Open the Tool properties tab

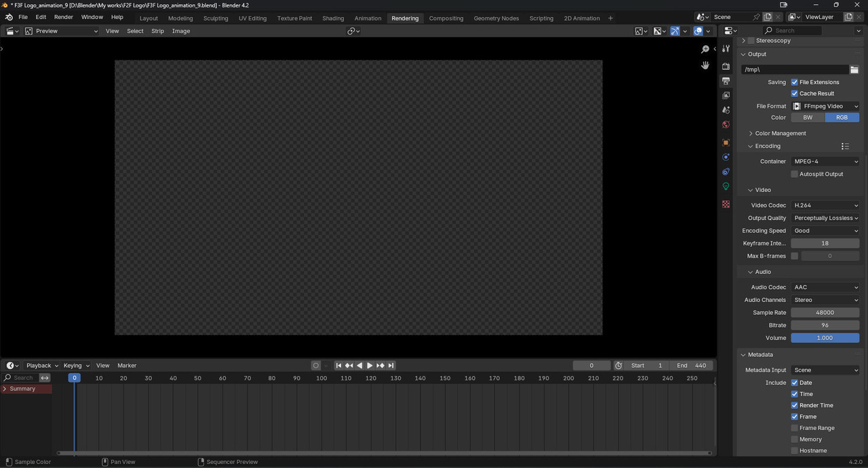click(x=726, y=50)
